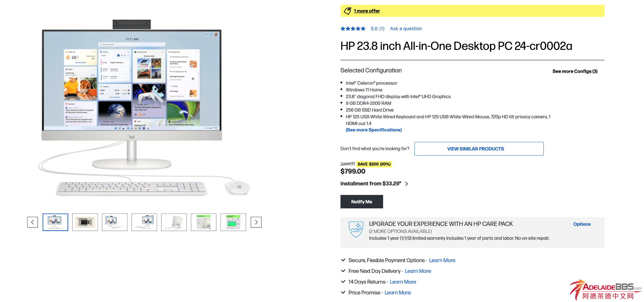Image resolution: width=644 pixels, height=302 pixels.
Task: Expand Free Next Day Delivery chevron
Action: coord(343,271)
